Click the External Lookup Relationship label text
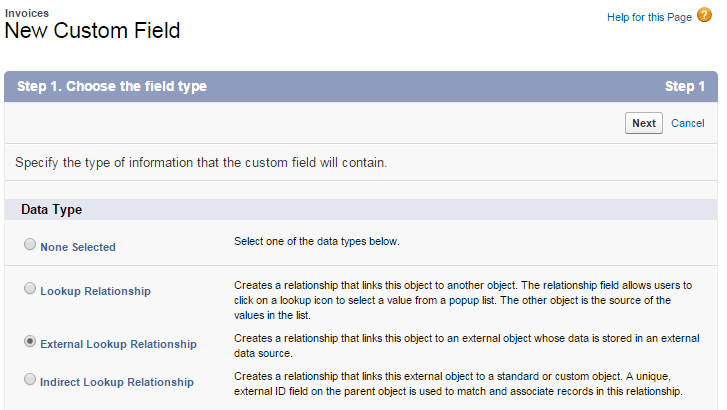 point(118,344)
